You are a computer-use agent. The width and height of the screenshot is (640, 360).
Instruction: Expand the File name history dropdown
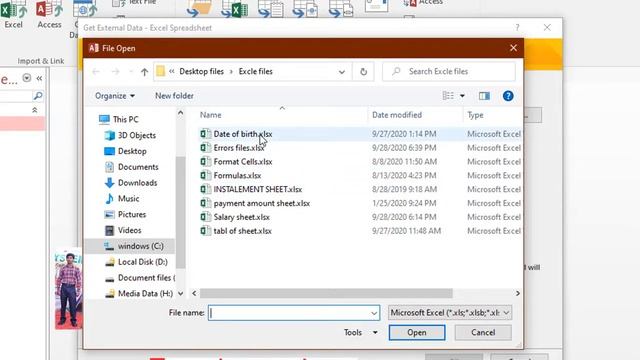pyautogui.click(x=374, y=313)
